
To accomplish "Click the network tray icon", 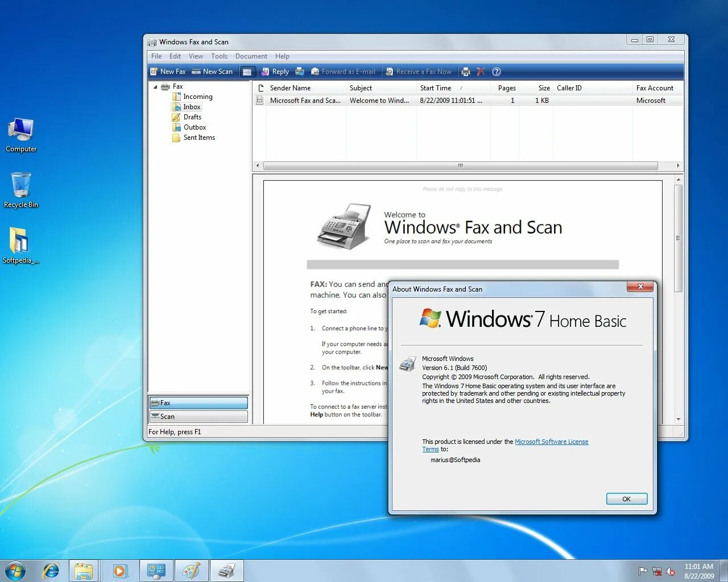I will [657, 571].
